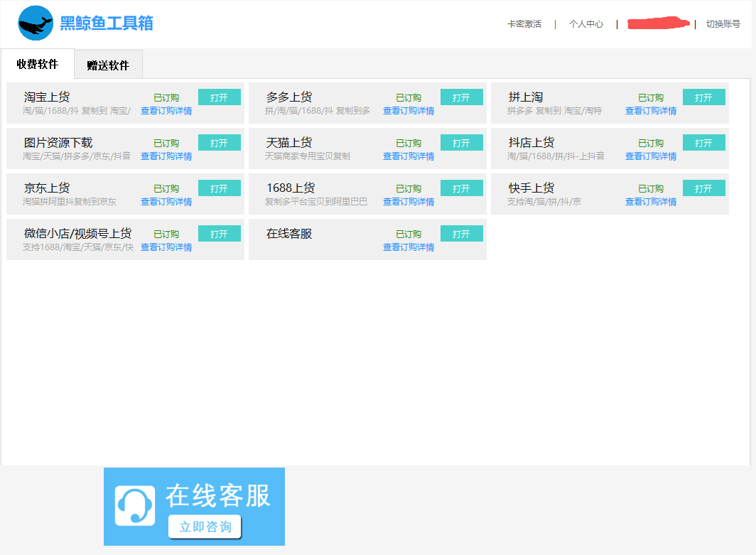Open the 在线客服 tool in the list
Screen dimensions: 756x555
point(461,233)
